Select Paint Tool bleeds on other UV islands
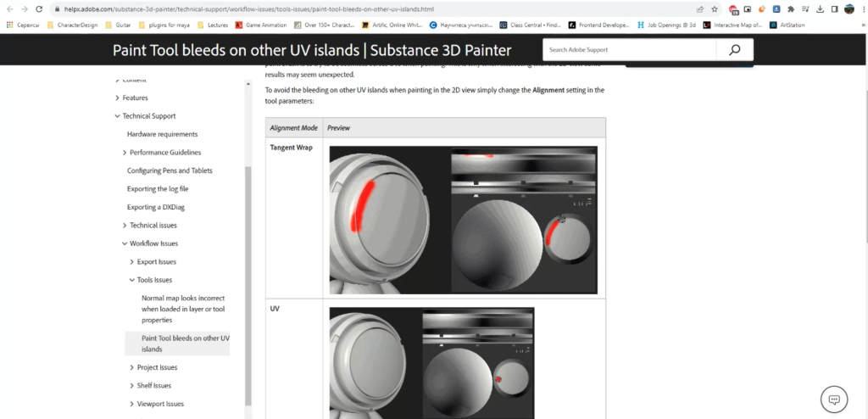The height and width of the screenshot is (419, 868). click(x=186, y=344)
